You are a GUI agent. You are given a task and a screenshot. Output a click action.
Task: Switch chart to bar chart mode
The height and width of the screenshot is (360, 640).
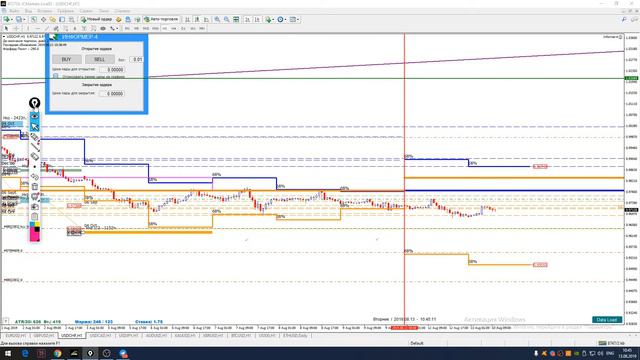(x=187, y=19)
